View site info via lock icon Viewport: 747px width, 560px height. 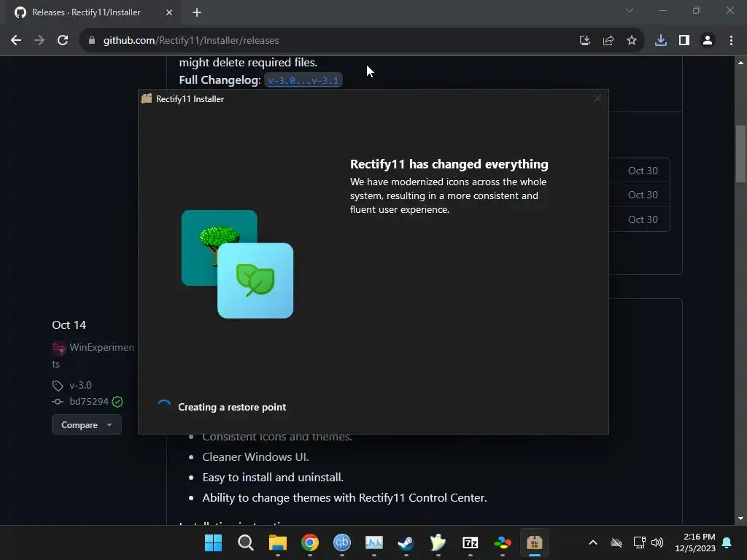click(x=92, y=41)
